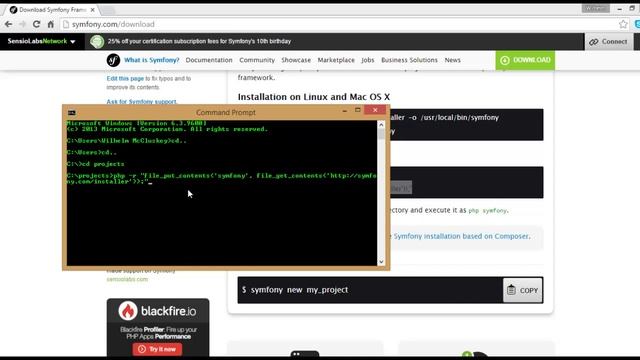This screenshot has height=360, width=640.
Task: Open the Jobs menu item
Action: tap(367, 60)
